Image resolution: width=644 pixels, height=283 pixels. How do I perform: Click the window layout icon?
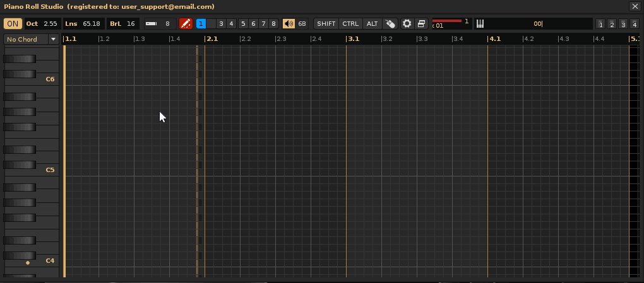point(421,24)
